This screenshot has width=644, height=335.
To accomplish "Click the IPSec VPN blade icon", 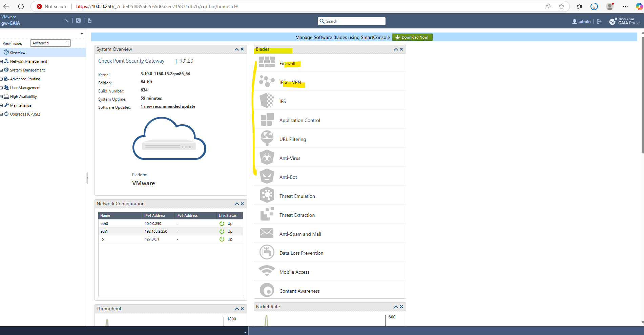I will point(267,81).
